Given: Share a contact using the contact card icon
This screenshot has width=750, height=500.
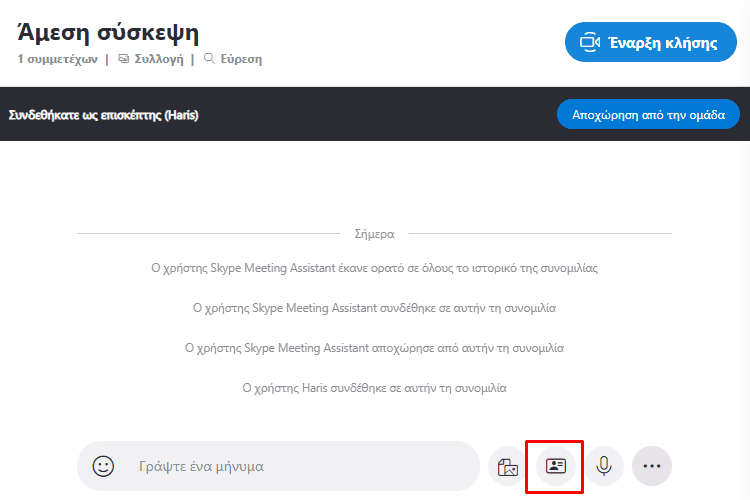Looking at the screenshot, I should pos(556,466).
